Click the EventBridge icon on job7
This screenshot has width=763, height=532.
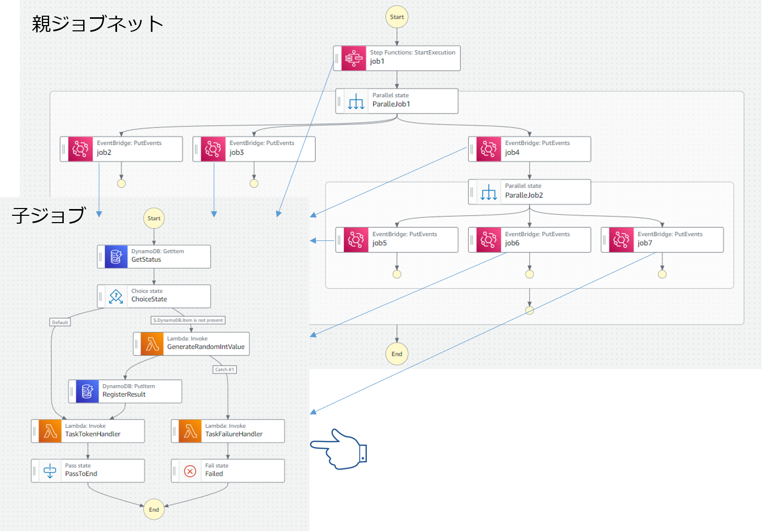[x=621, y=240]
